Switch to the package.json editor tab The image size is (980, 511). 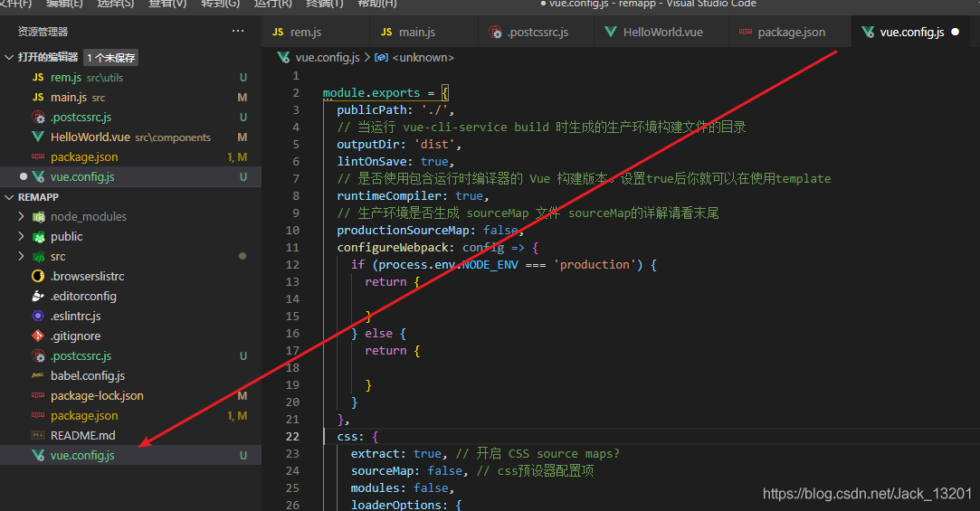[x=790, y=32]
